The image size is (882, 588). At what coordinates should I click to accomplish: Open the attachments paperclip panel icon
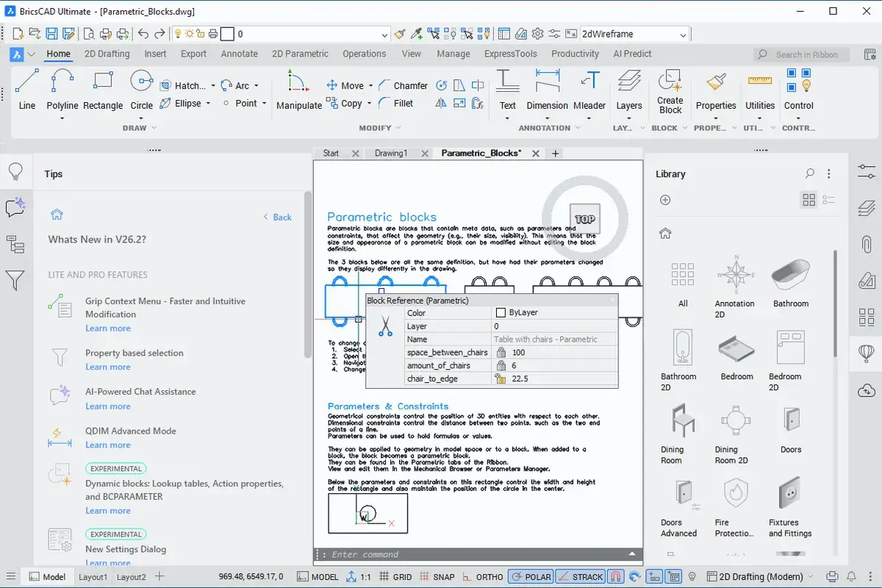tap(867, 244)
